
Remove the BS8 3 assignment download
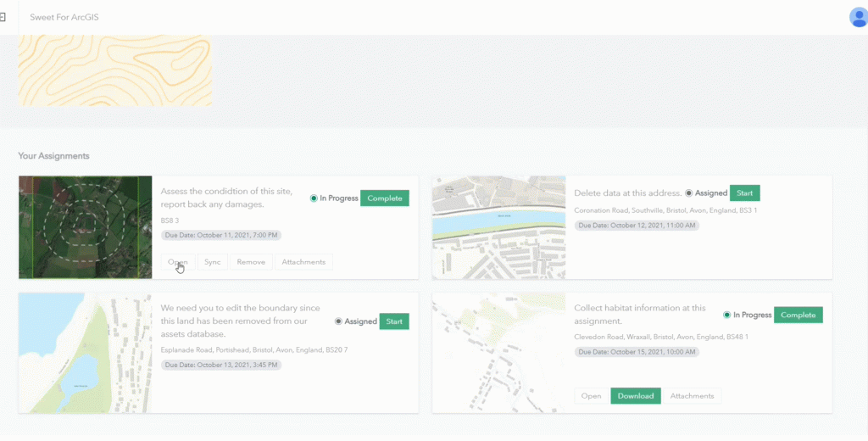(251, 262)
